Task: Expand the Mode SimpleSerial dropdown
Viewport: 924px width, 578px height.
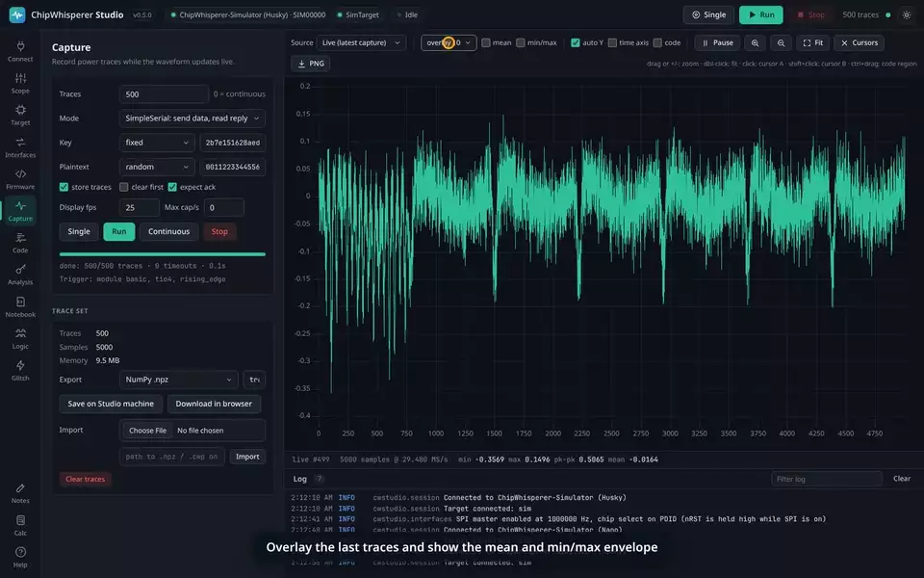Action: [192, 118]
